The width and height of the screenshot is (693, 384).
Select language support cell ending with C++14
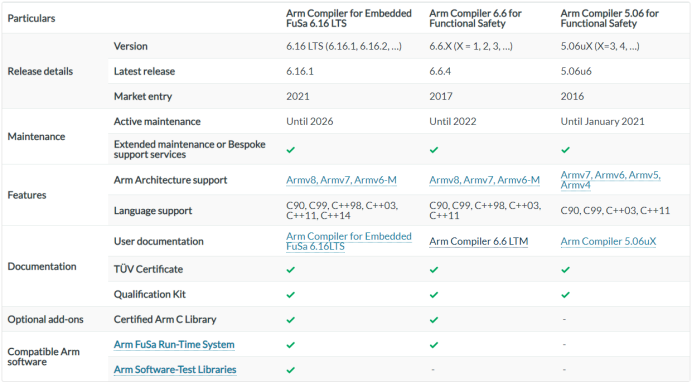(x=342, y=211)
